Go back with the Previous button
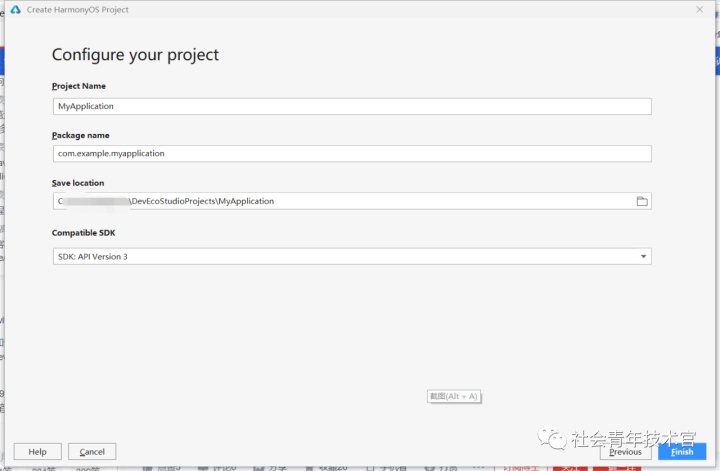Screen dimensions: 720x471 pyautogui.click(x=625, y=452)
